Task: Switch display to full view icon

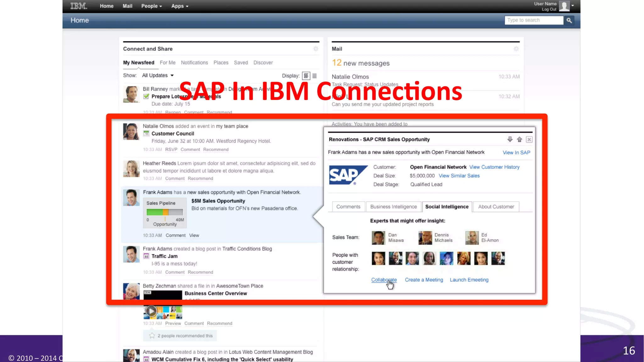Action: click(306, 76)
